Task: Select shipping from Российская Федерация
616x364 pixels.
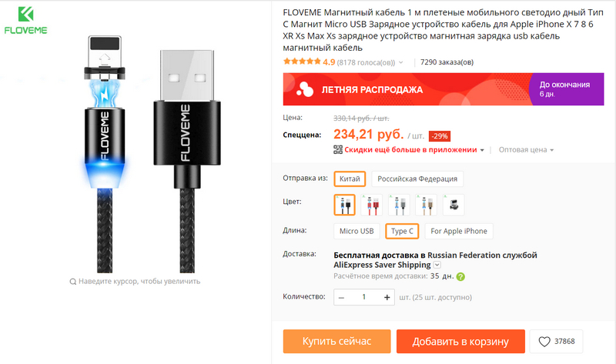Action: coord(417,179)
